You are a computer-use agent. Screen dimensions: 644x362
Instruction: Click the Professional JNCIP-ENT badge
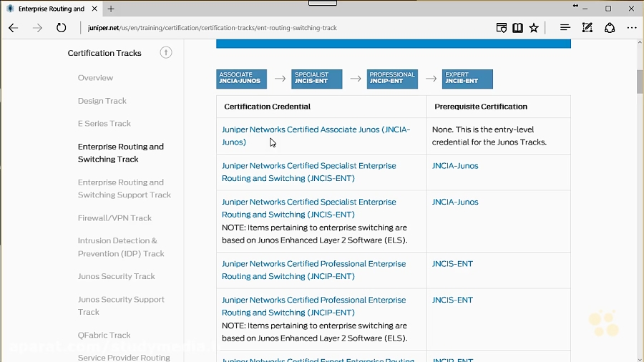(392, 79)
